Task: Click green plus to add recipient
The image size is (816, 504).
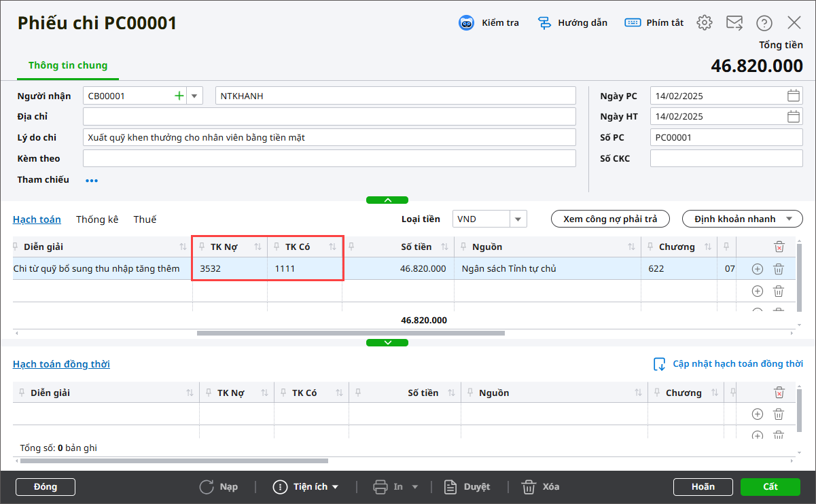Action: [x=179, y=96]
